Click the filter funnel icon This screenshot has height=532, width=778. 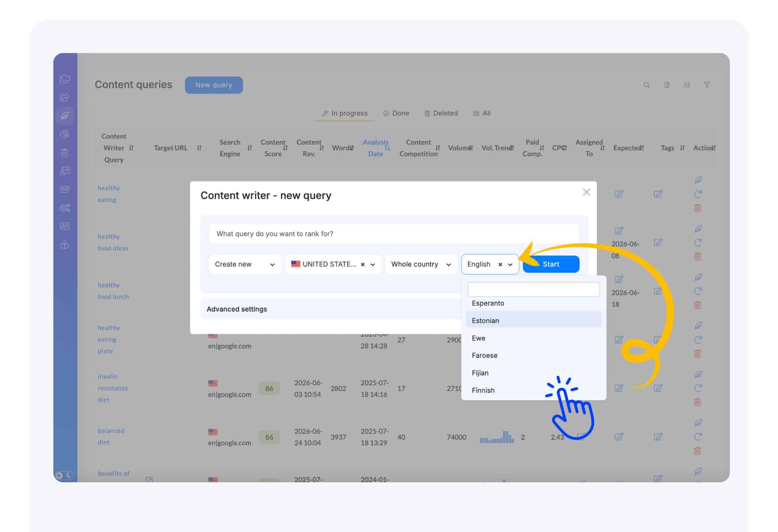tap(707, 85)
